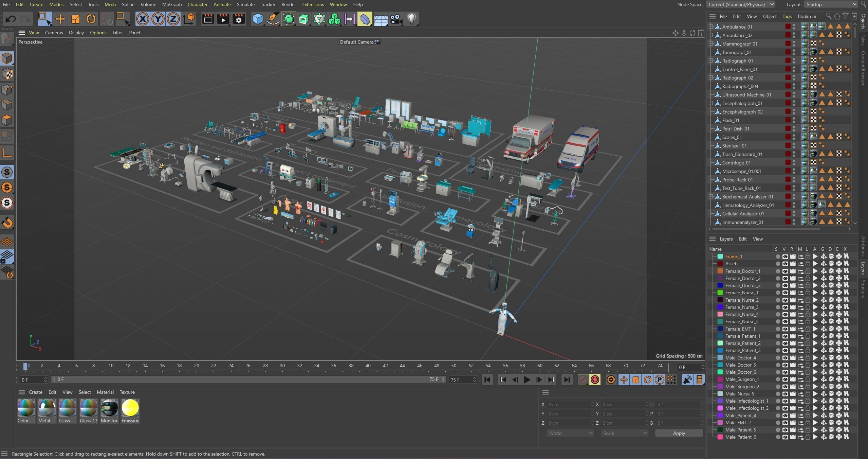This screenshot has height=459, width=868.
Task: Open the Cameras viewport menu
Action: pyautogui.click(x=54, y=33)
